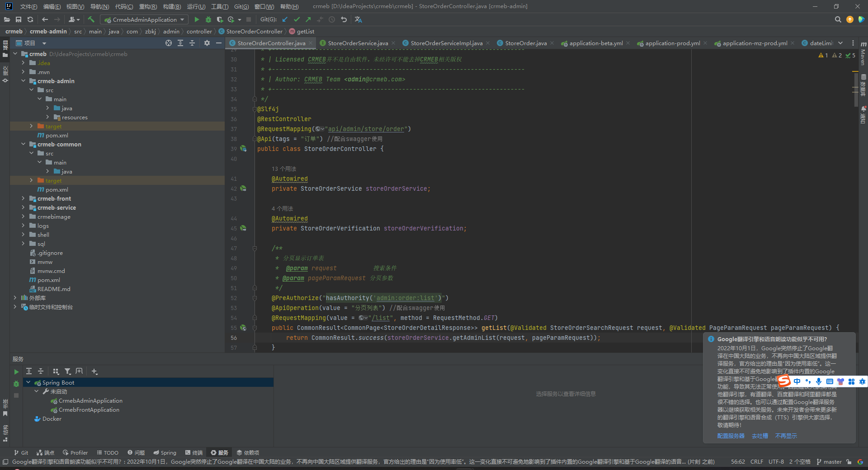Click gutter bean icon beside StoreOrderController class line
This screenshot has height=470, width=868.
pyautogui.click(x=243, y=149)
